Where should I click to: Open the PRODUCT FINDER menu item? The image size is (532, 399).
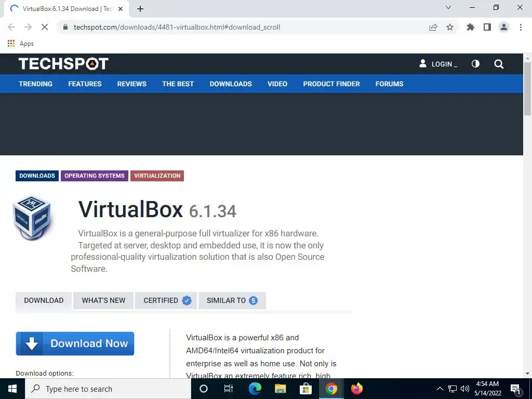331,84
